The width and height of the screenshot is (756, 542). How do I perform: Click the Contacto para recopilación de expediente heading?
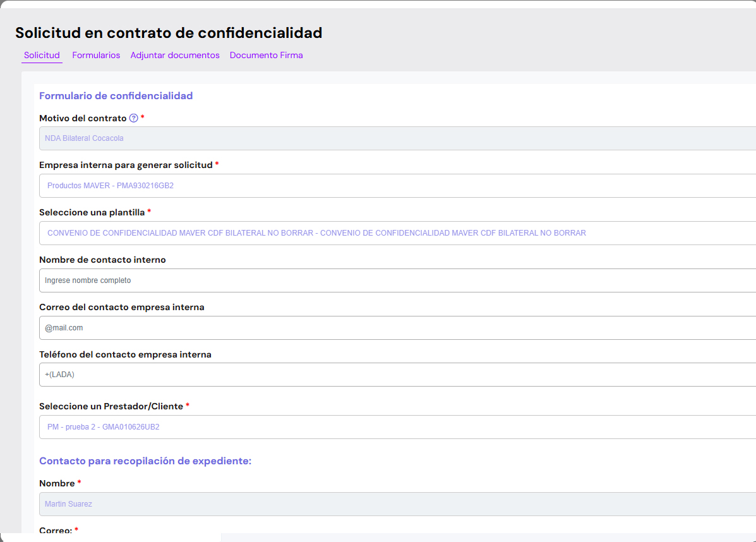click(145, 461)
